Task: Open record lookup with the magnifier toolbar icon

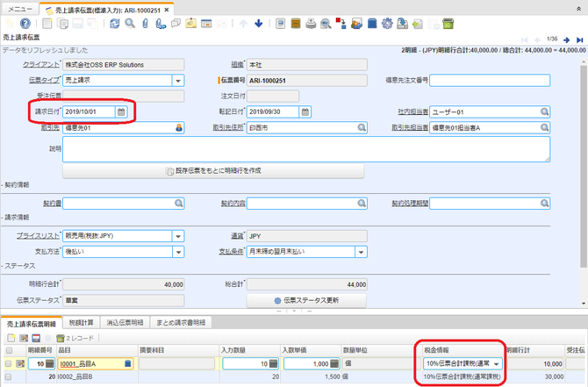Action: coord(130,24)
